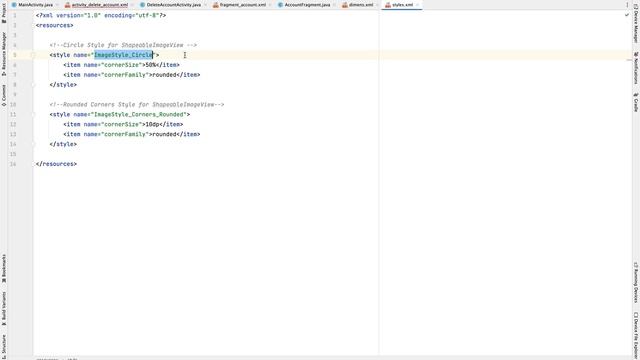Open the Gradle tool window
The image size is (640, 360).
[x=636, y=102]
